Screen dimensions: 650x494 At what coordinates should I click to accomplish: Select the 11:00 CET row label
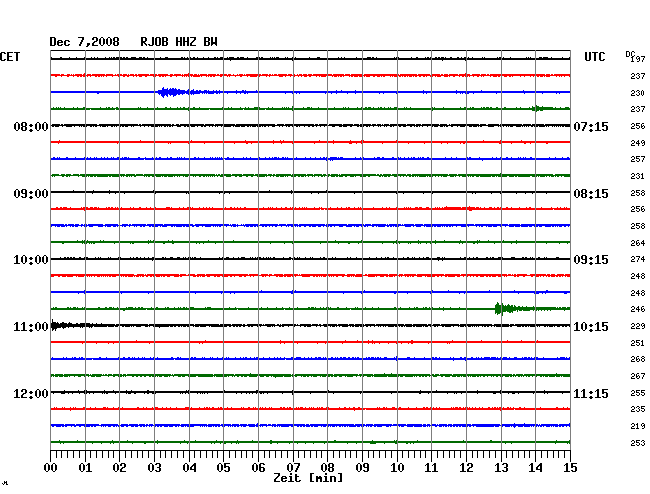[31, 327]
